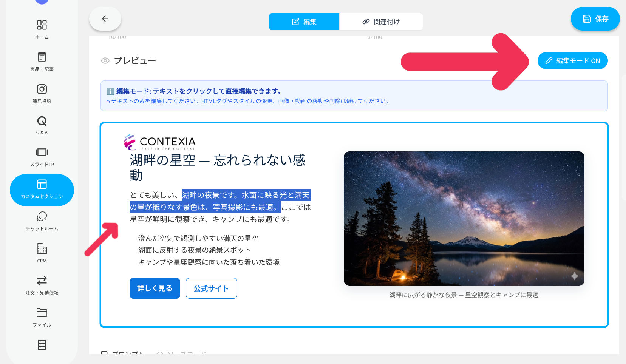This screenshot has height=364, width=626.
Task: Click the starry lake photo thumbnail
Action: tap(464, 218)
